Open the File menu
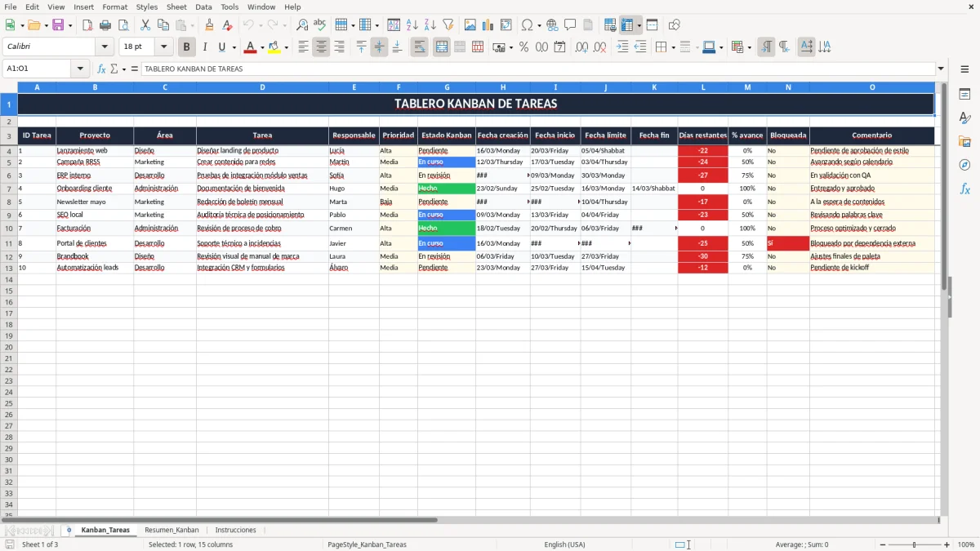Image resolution: width=980 pixels, height=551 pixels. pos(11,7)
